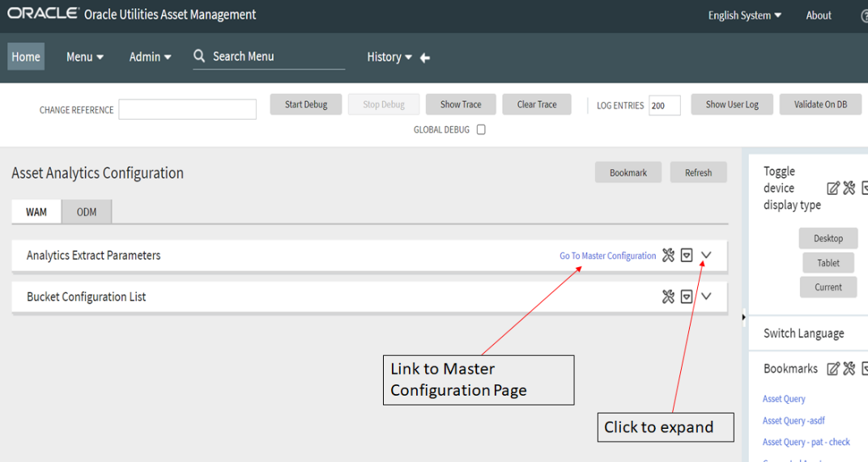This screenshot has width=868, height=462.
Task: Open zone menu icon for Analytics Extract Parameters
Action: click(687, 255)
